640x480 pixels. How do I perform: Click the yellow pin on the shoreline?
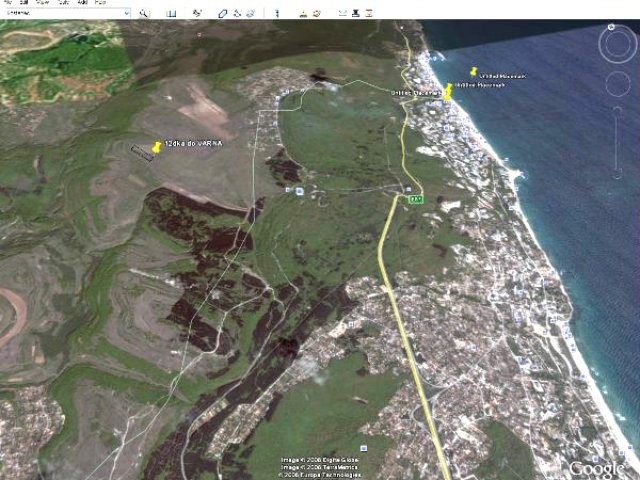pos(448,92)
